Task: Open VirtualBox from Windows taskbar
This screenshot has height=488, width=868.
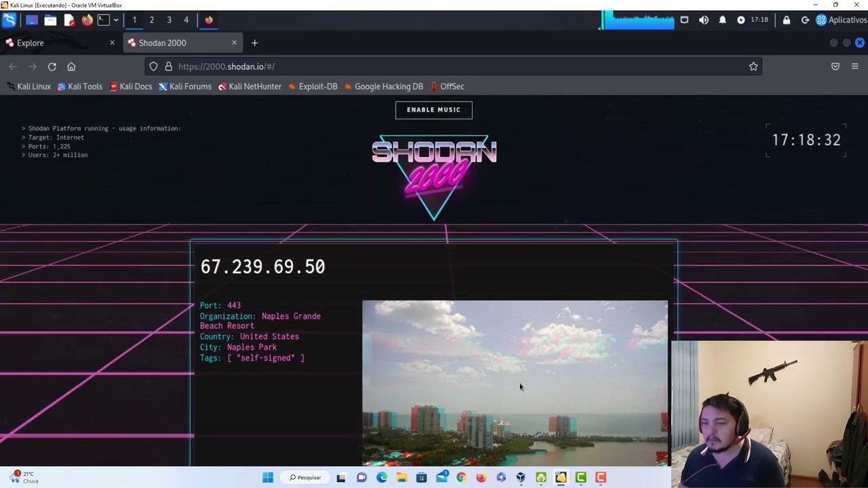Action: 521,478
